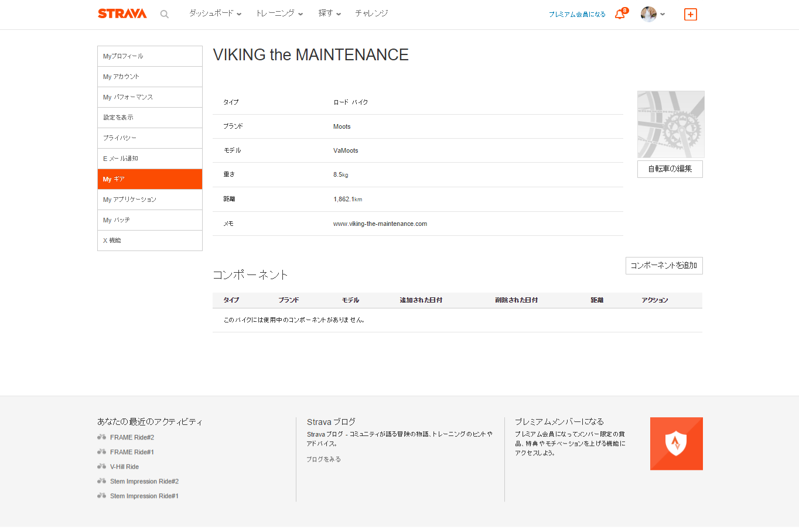Expand the トレーニング dropdown menu
Image resolution: width=799 pixels, height=532 pixels.
pos(279,13)
